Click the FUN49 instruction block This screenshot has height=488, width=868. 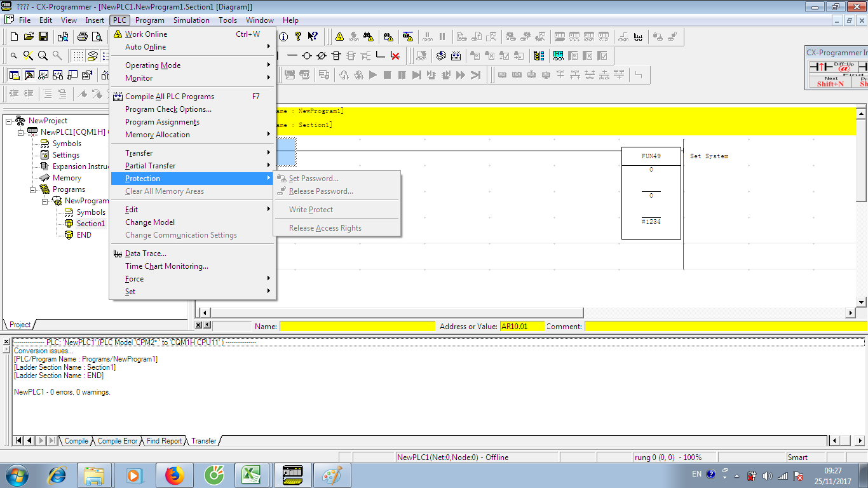tap(651, 194)
